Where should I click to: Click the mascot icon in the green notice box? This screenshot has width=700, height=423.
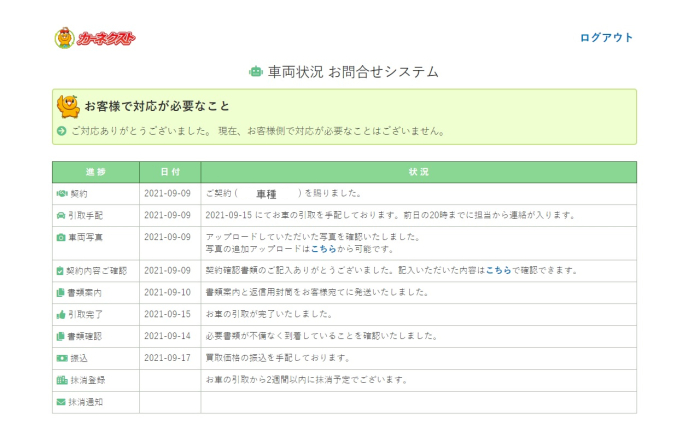[x=68, y=105]
